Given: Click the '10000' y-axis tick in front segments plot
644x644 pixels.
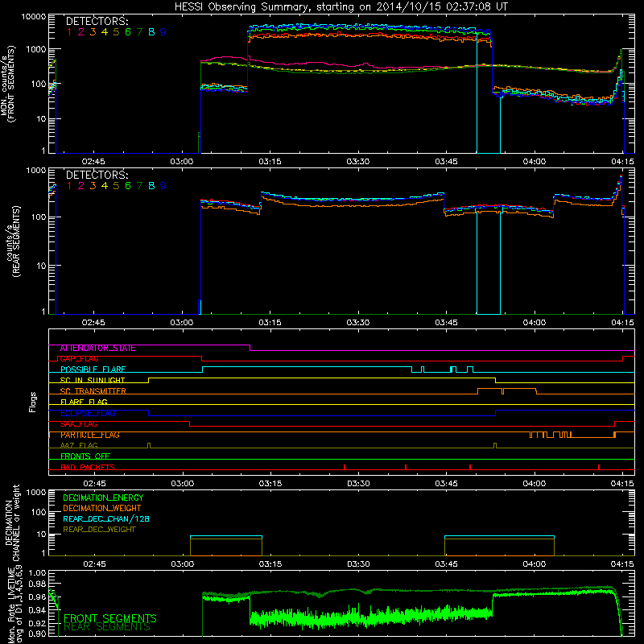Looking at the screenshot, I should pos(34,17).
